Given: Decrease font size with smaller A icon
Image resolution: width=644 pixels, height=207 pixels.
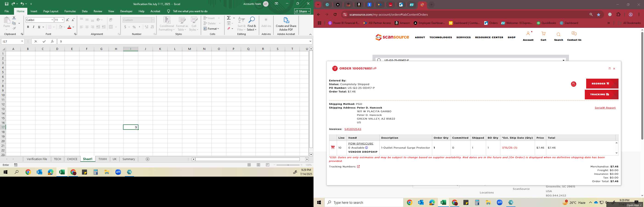Looking at the screenshot, I should [73, 20].
